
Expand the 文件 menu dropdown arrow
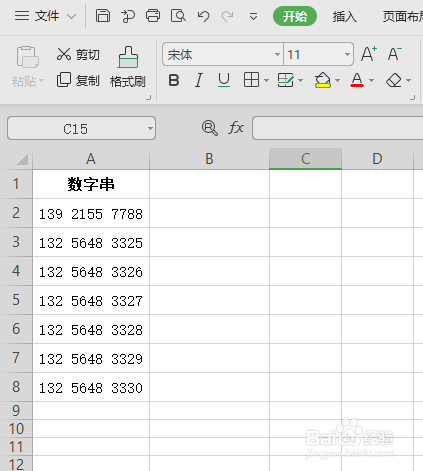coord(72,16)
